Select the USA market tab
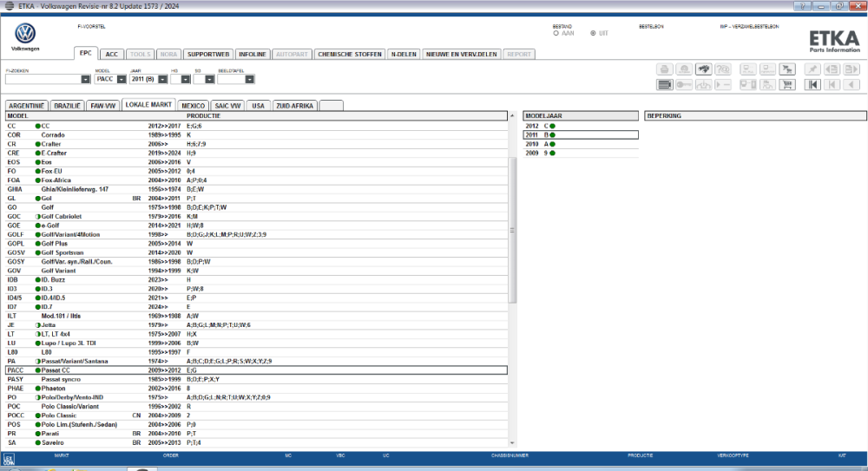 pyautogui.click(x=259, y=106)
